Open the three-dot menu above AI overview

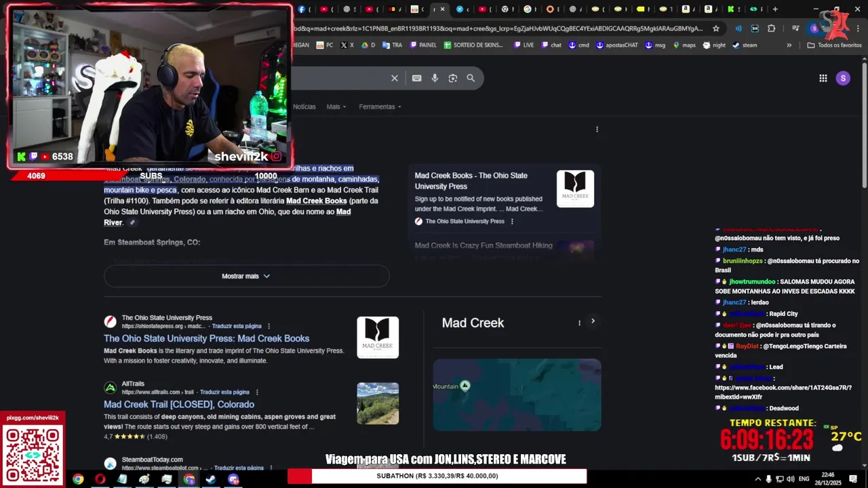[597, 129]
